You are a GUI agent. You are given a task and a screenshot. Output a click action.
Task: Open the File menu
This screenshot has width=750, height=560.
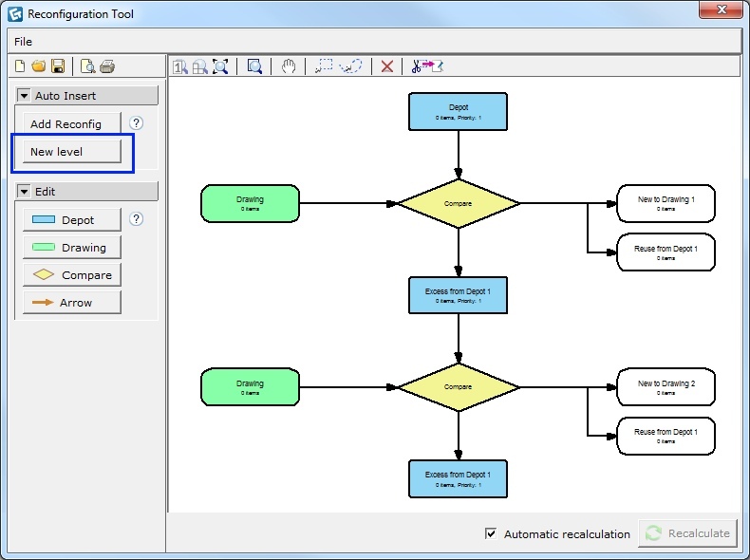coord(23,42)
